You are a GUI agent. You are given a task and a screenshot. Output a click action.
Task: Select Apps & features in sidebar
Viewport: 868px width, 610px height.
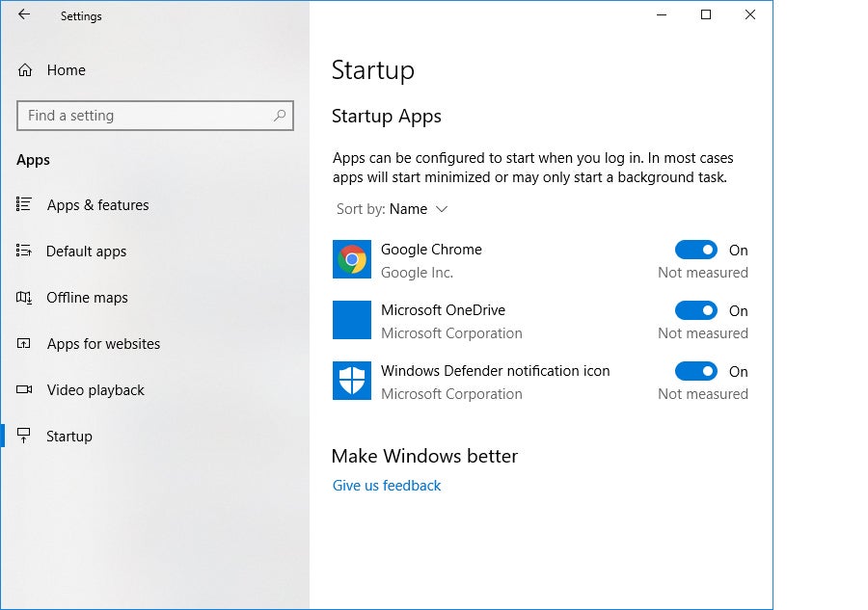click(97, 205)
